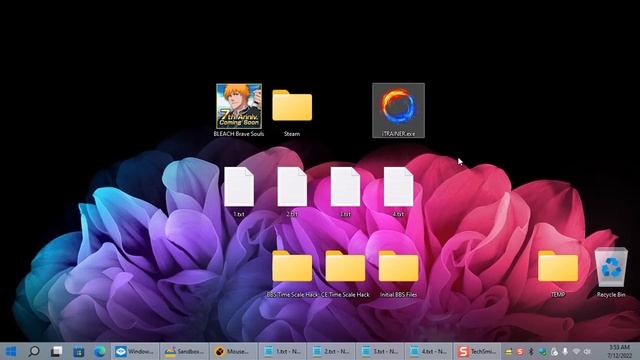The height and width of the screenshot is (360, 640).
Task: Switch to the Windows Sandbox taskbar window
Action: [x=135, y=351]
